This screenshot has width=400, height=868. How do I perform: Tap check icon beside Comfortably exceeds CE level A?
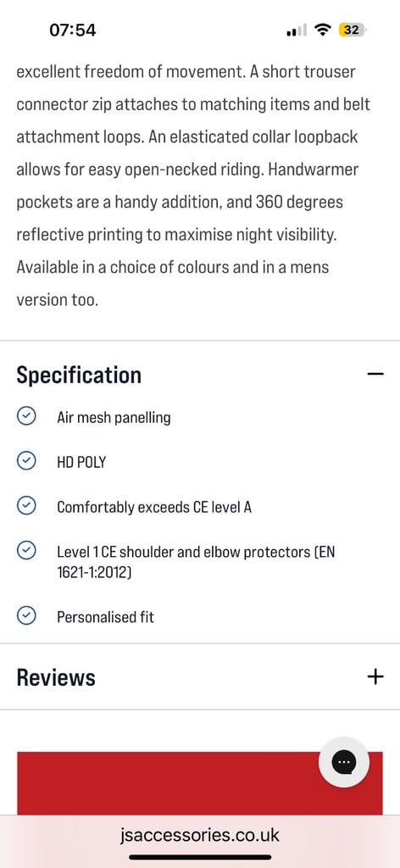[x=26, y=505]
